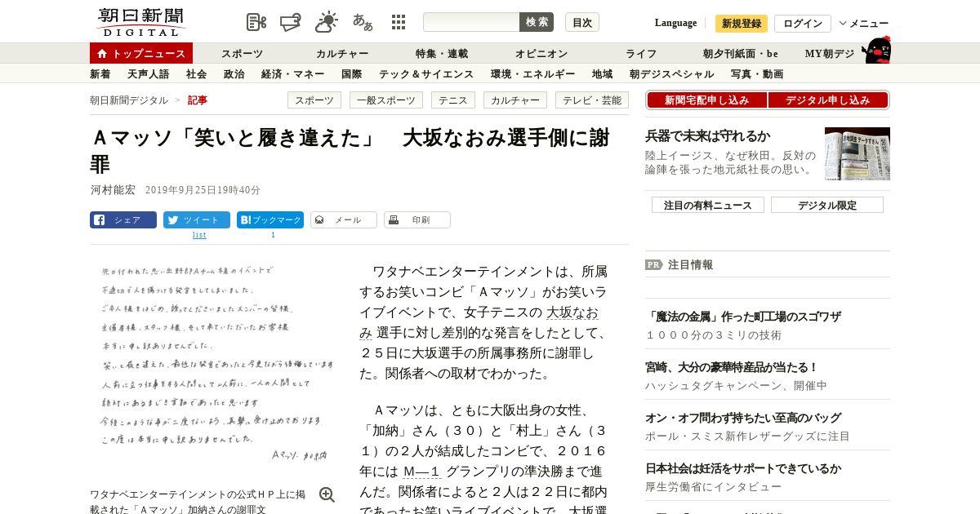The height and width of the screenshot is (514, 980).
Task: Open the 目次 contents button
Action: (x=582, y=22)
